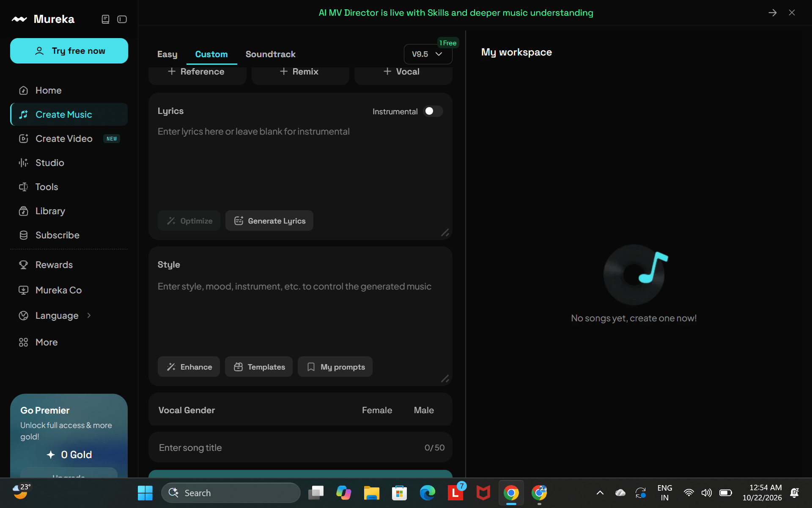Click the Optimize lyrics button
The height and width of the screenshot is (508, 812).
tap(189, 221)
